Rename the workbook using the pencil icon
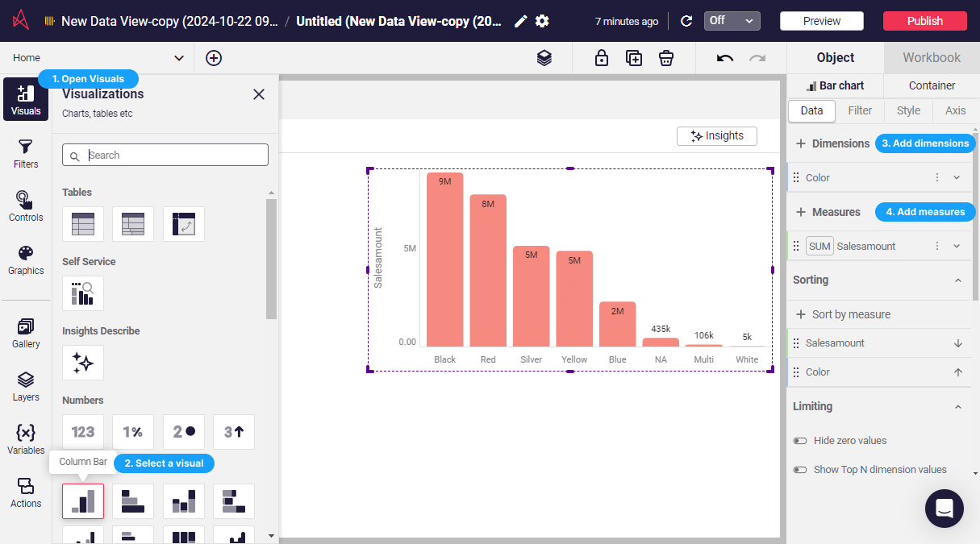The height and width of the screenshot is (544, 980). [520, 21]
